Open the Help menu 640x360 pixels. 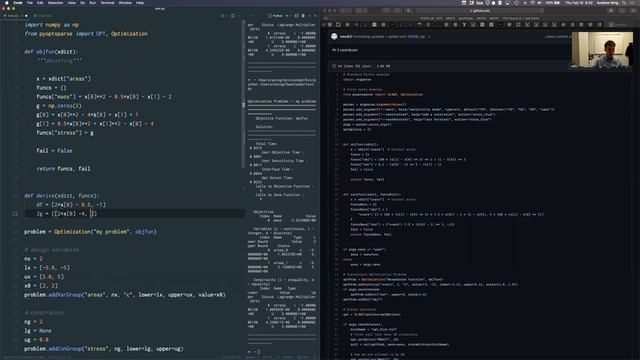point(140,2)
